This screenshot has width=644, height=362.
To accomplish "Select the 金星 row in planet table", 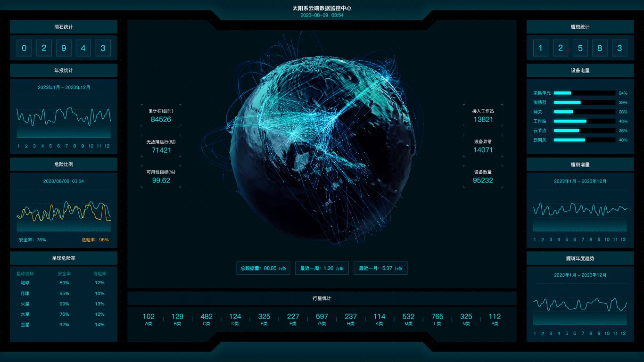I will 64,324.
